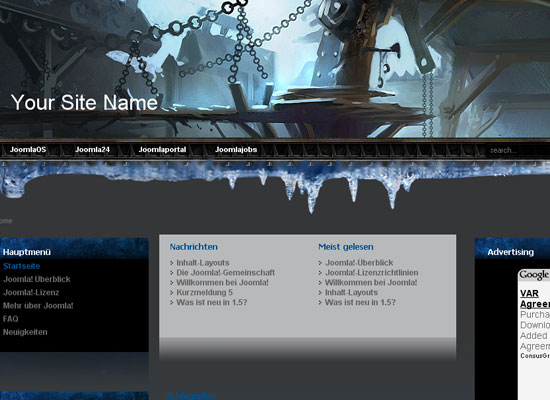Open Neuigkeiten in Hauptmenü
Screen dimensions: 550x400
pyautogui.click(x=25, y=332)
